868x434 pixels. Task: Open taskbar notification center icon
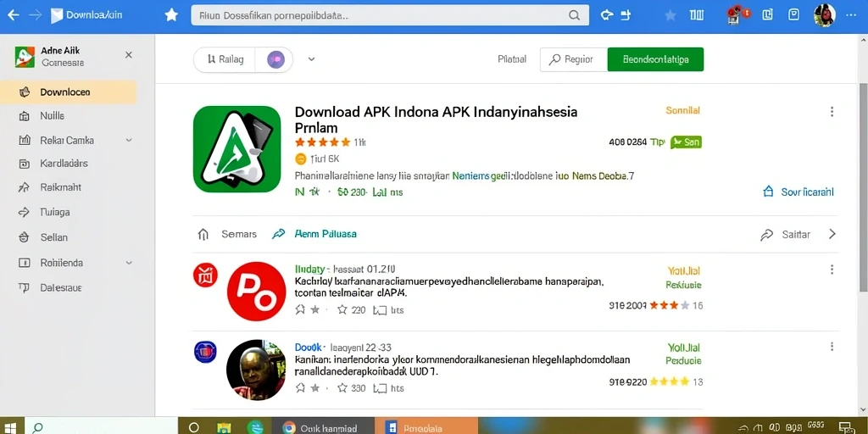point(845,427)
